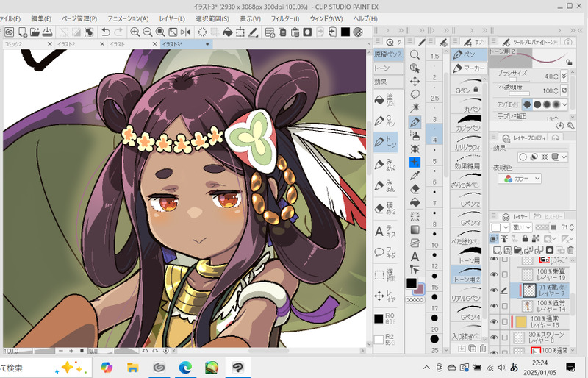Viewport: 588px width, 378px height.
Task: Expand the anti-aliasing options dropdown arrow
Action: click(564, 104)
